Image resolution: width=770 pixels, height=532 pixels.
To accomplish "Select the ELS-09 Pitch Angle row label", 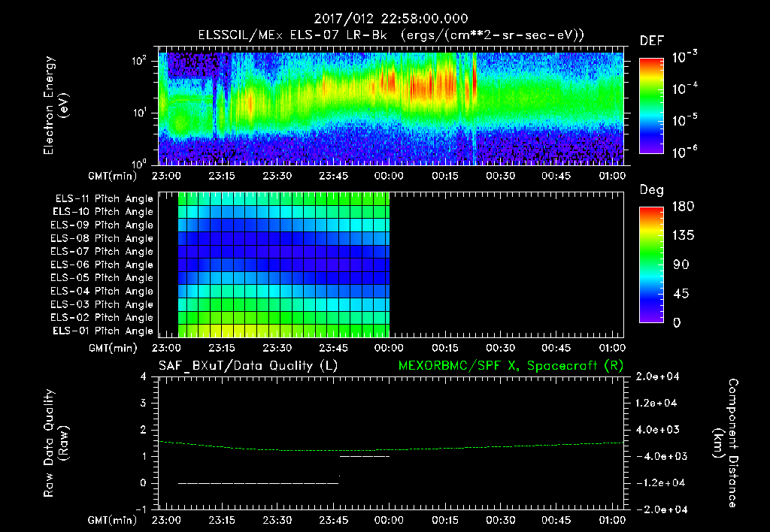I will tap(102, 225).
